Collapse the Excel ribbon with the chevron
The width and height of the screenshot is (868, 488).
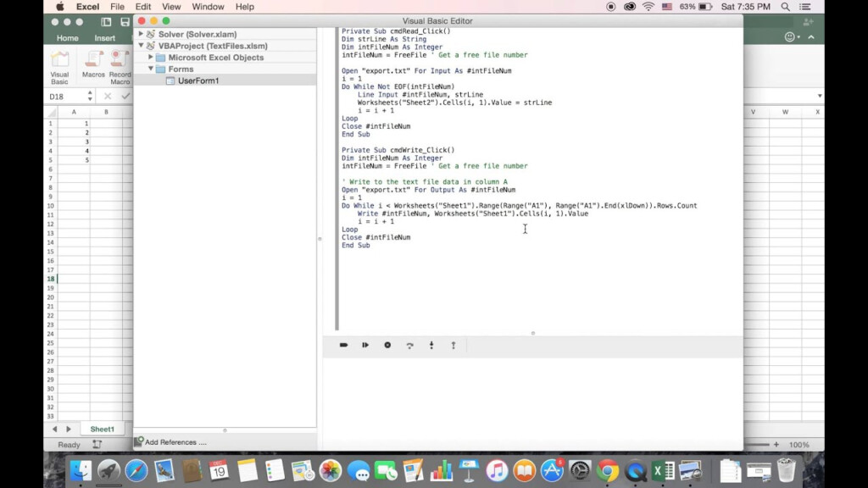[811, 37]
